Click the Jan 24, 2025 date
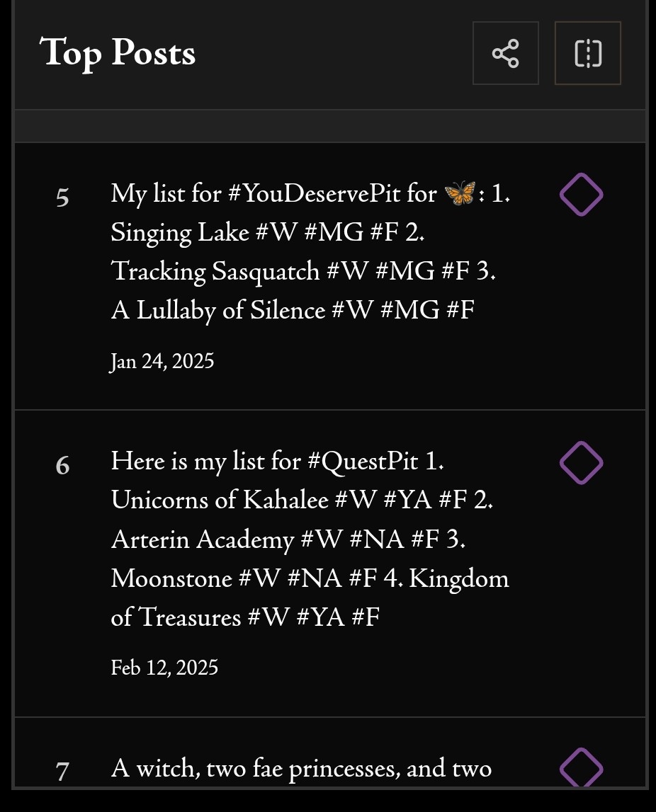Viewport: 656px width, 812px height. [162, 362]
